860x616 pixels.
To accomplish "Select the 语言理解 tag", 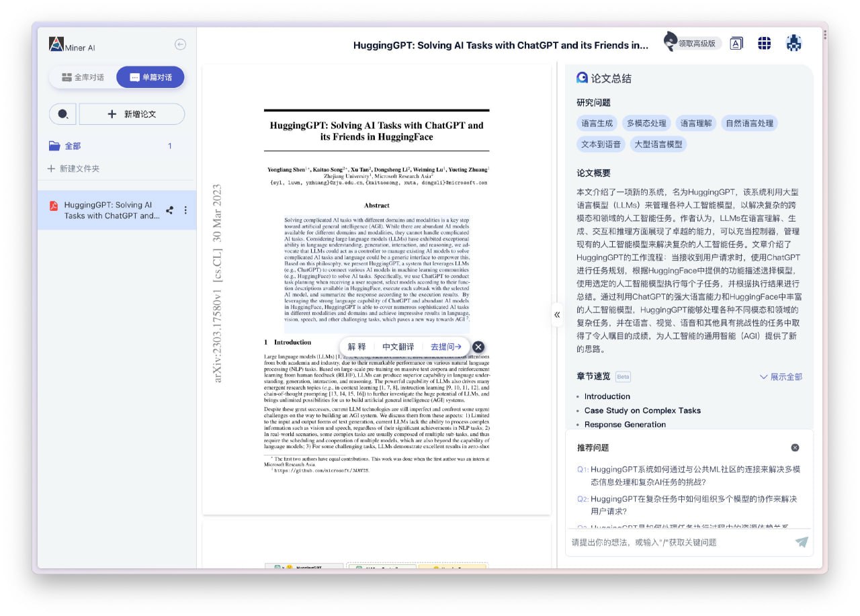I will coord(696,124).
